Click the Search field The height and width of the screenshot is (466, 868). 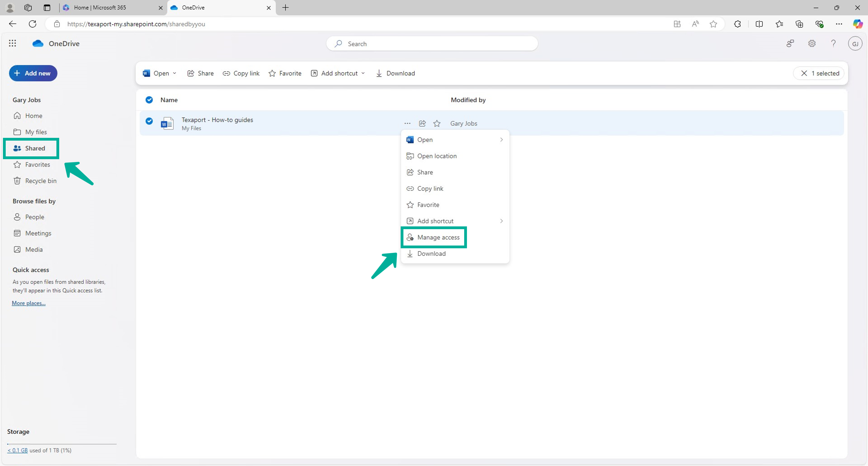(x=431, y=43)
